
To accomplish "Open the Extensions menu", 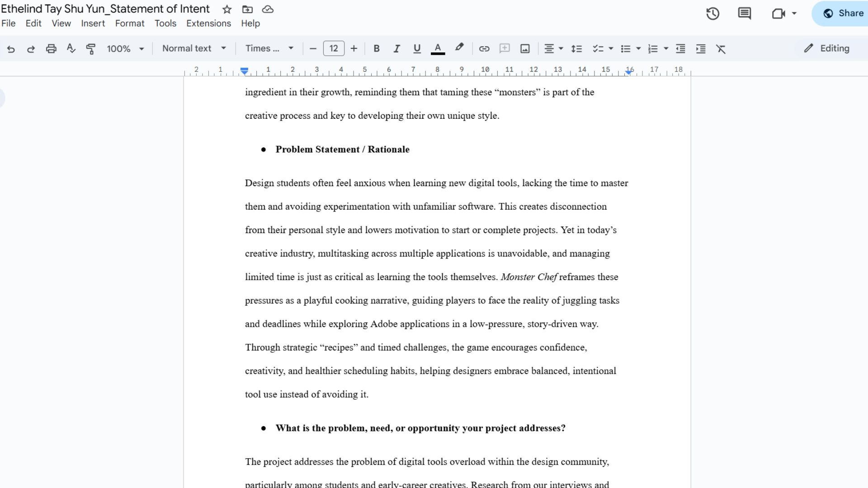I will pyautogui.click(x=208, y=23).
